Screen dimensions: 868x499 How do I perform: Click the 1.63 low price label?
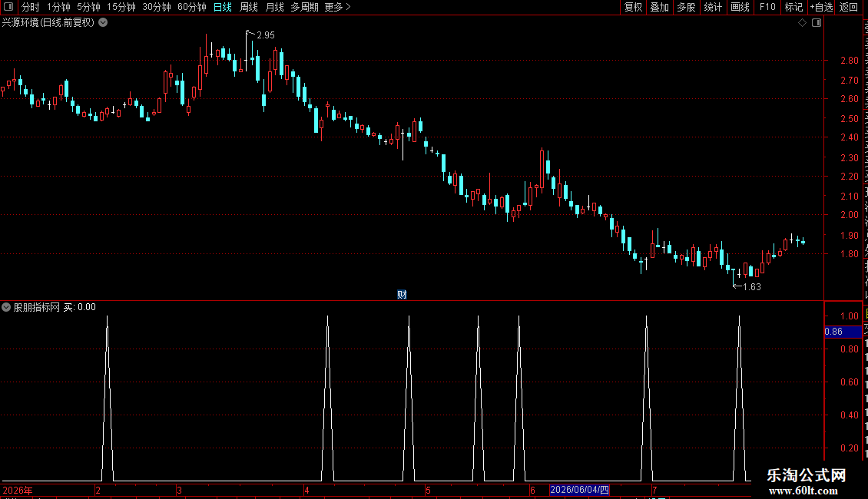752,286
